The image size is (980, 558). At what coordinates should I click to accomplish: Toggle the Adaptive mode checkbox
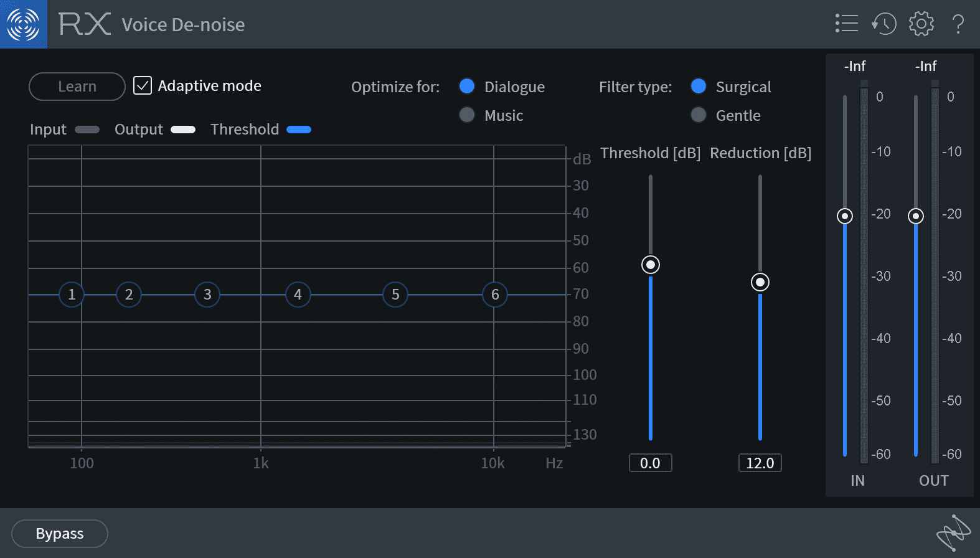(x=143, y=85)
